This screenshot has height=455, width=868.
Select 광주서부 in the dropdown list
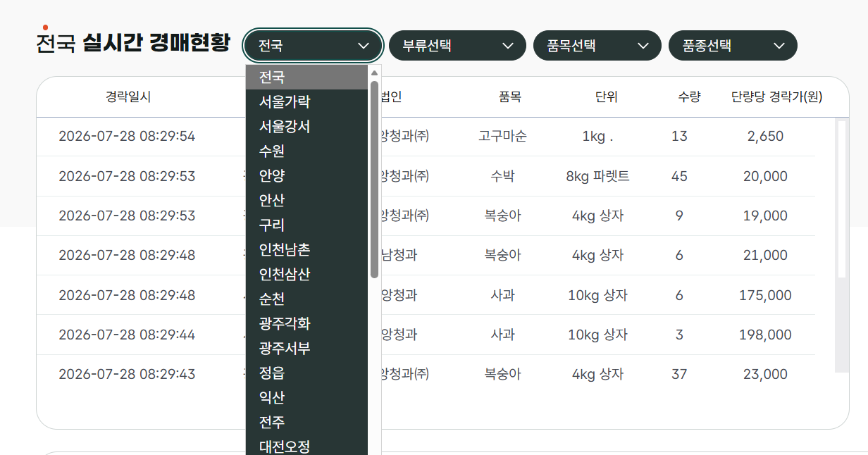pos(306,349)
